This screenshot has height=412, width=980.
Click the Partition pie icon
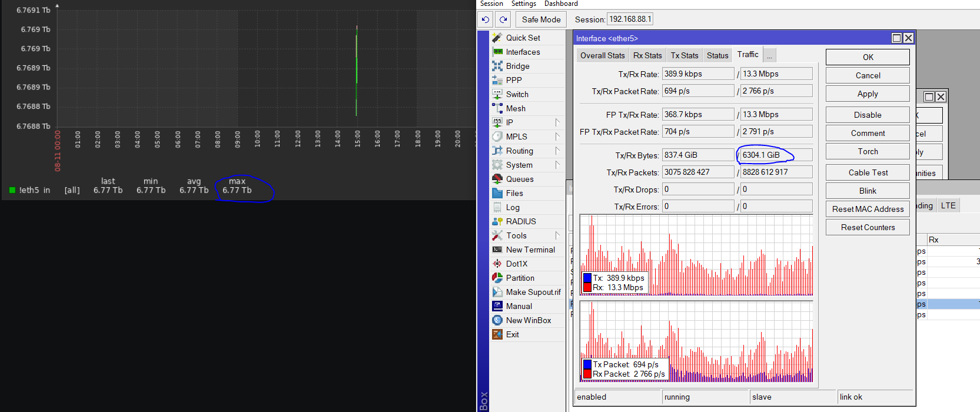(x=497, y=278)
